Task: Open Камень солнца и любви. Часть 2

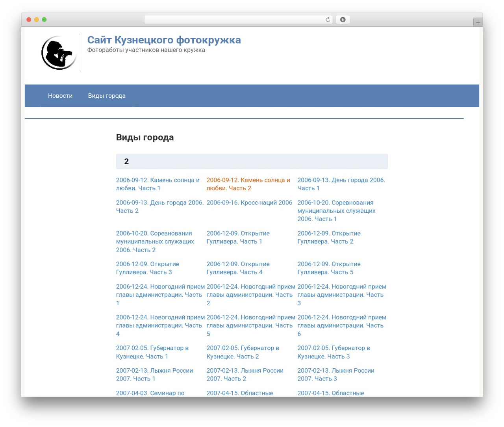Action: coord(248,184)
